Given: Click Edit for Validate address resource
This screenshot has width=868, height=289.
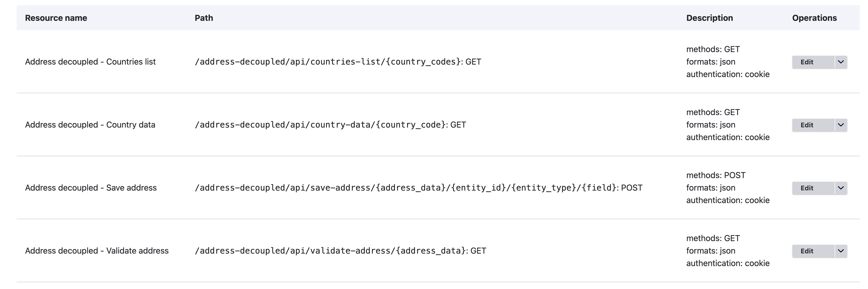Looking at the screenshot, I should pos(807,251).
